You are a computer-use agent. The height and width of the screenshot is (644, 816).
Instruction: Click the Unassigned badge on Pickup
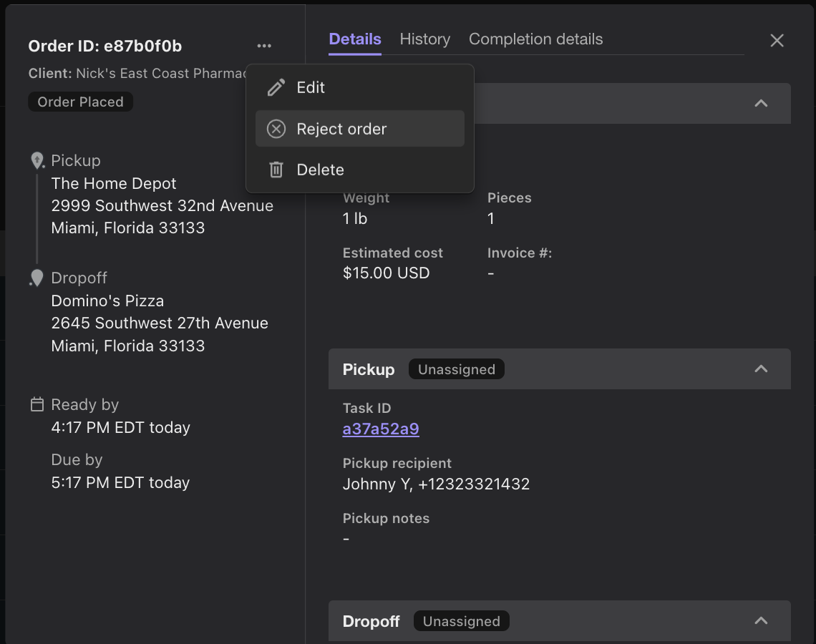pos(456,369)
